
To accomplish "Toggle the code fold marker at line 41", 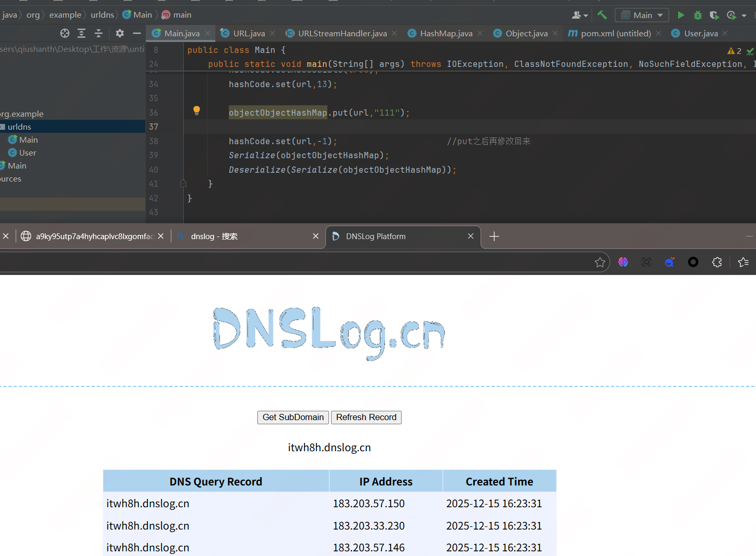I will pyautogui.click(x=183, y=184).
